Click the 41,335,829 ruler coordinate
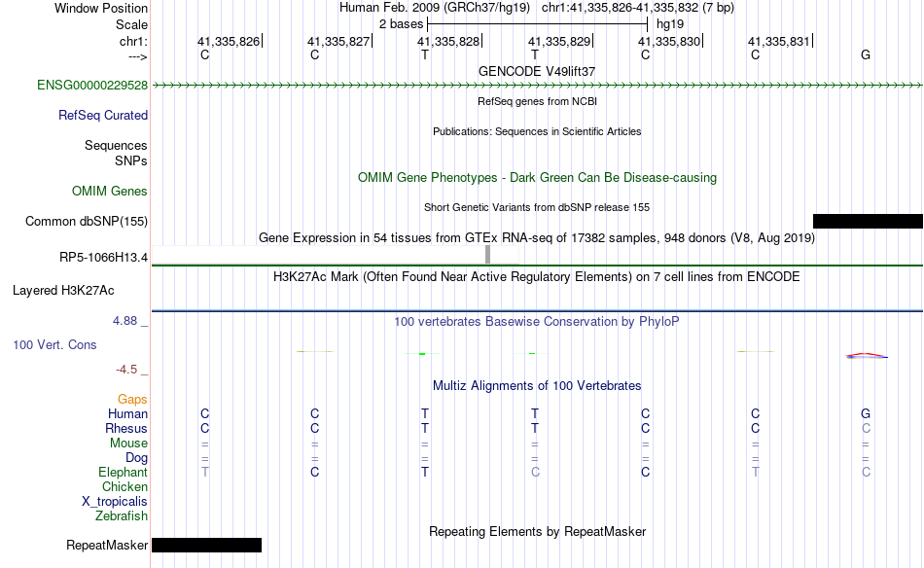This screenshot has height=568, width=924. (559, 41)
